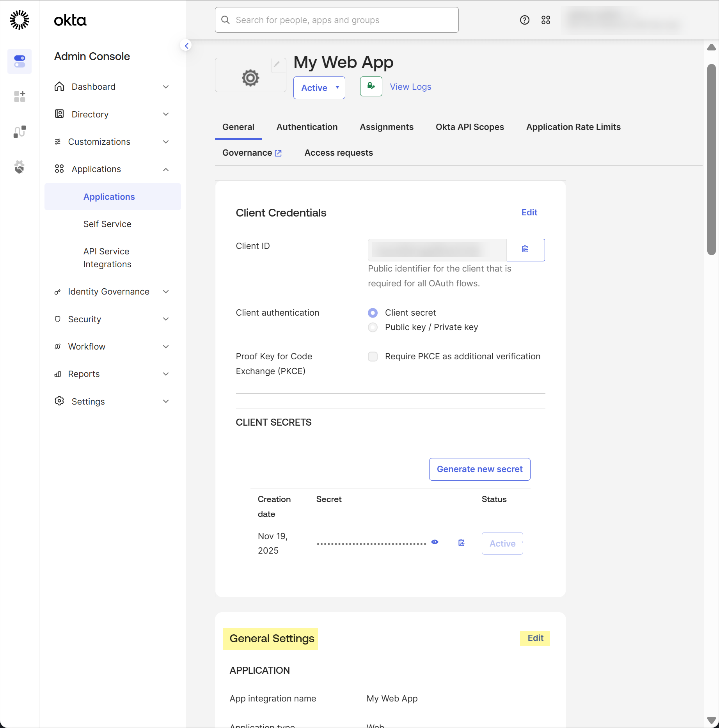Select Public key / Private key option
The image size is (719, 728).
(x=373, y=327)
